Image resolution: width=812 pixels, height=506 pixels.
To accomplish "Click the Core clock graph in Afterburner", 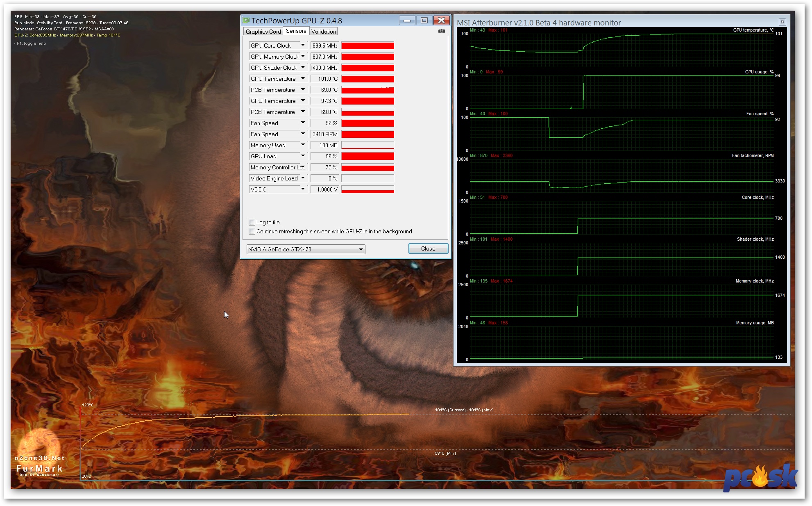I will point(621,217).
